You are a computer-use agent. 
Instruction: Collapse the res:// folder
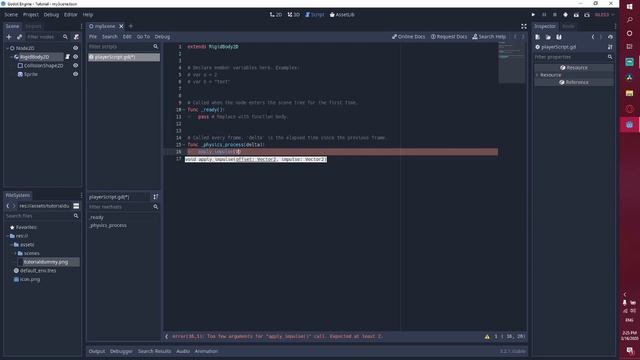pyautogui.click(x=7, y=236)
